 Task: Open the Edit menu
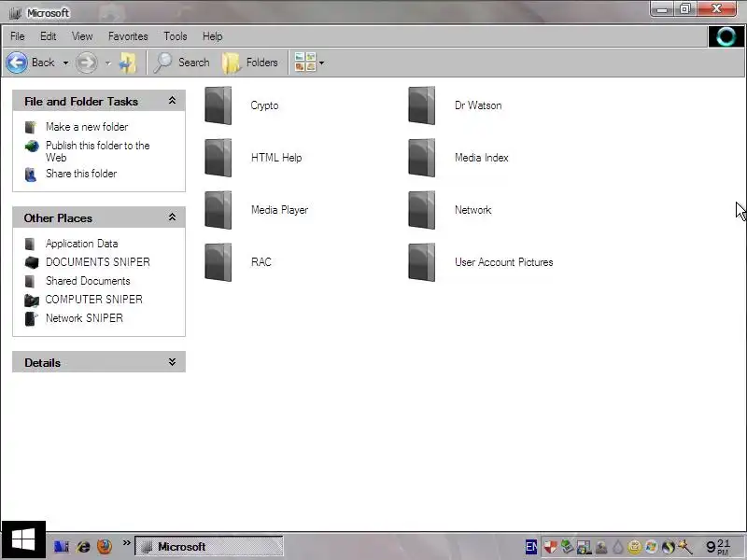49,36
